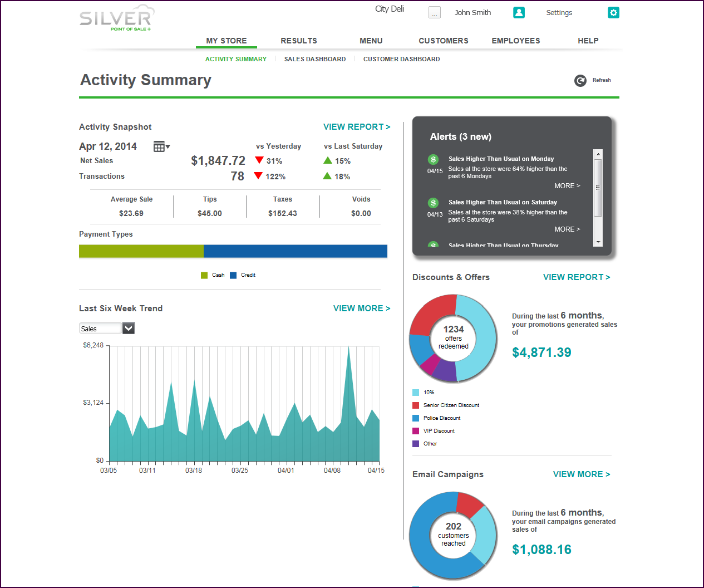This screenshot has width=704, height=588.
Task: Click the Police Discount legend swatch
Action: [x=416, y=418]
